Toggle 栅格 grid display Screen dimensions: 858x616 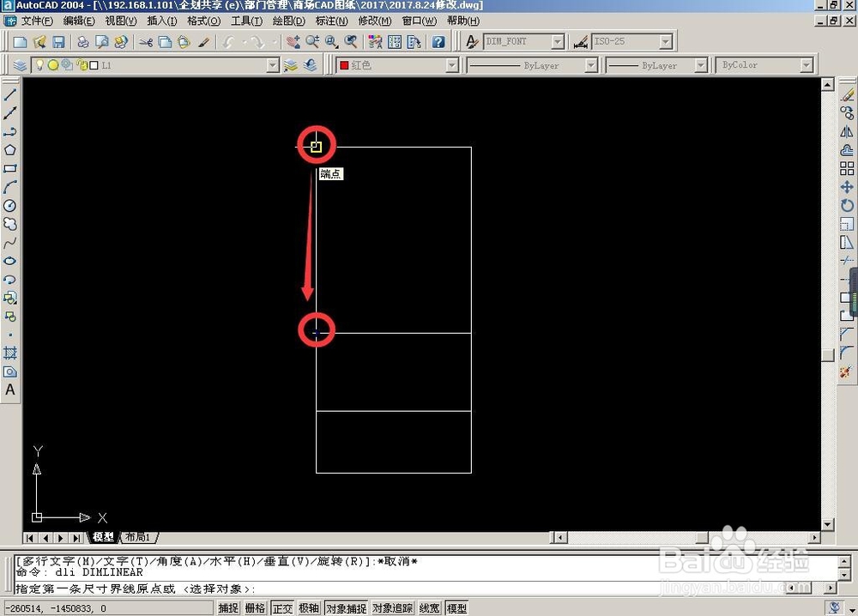click(255, 607)
